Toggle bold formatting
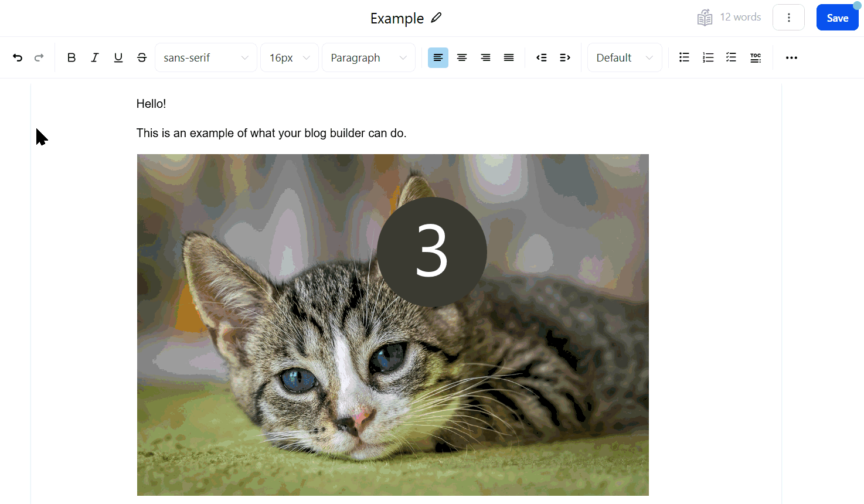Viewport: 864px width, 504px height. pos(72,57)
